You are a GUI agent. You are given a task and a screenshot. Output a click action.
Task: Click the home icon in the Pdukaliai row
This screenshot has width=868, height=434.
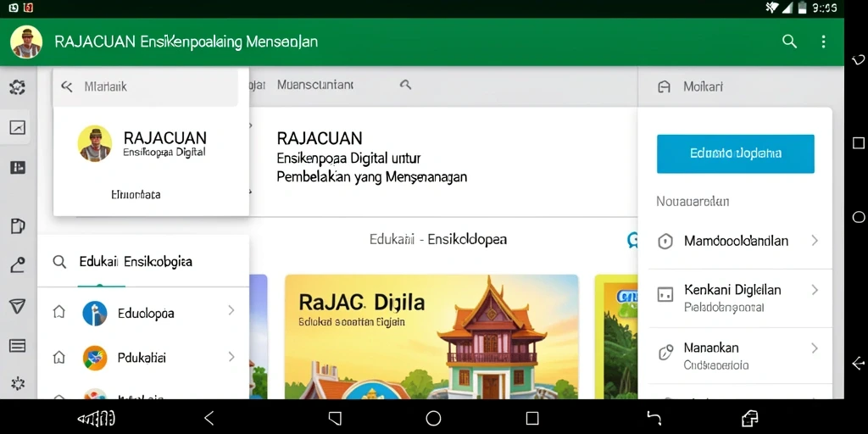coord(58,358)
